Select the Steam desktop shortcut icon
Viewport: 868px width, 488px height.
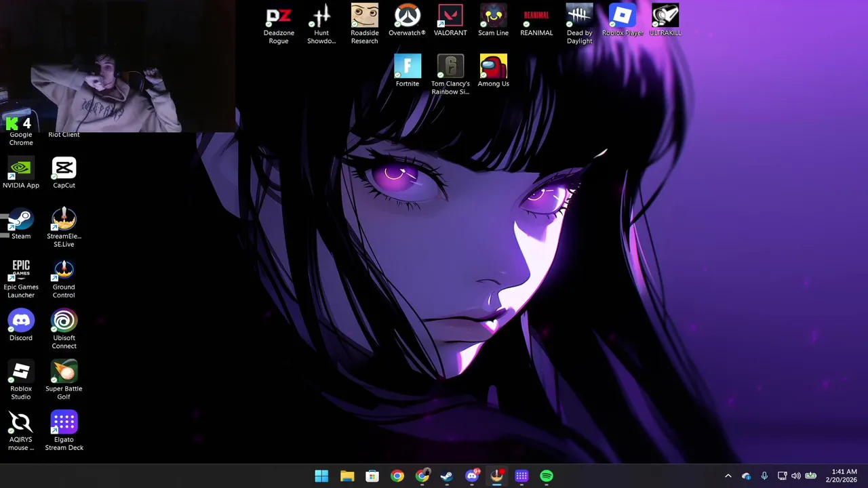coord(21,224)
